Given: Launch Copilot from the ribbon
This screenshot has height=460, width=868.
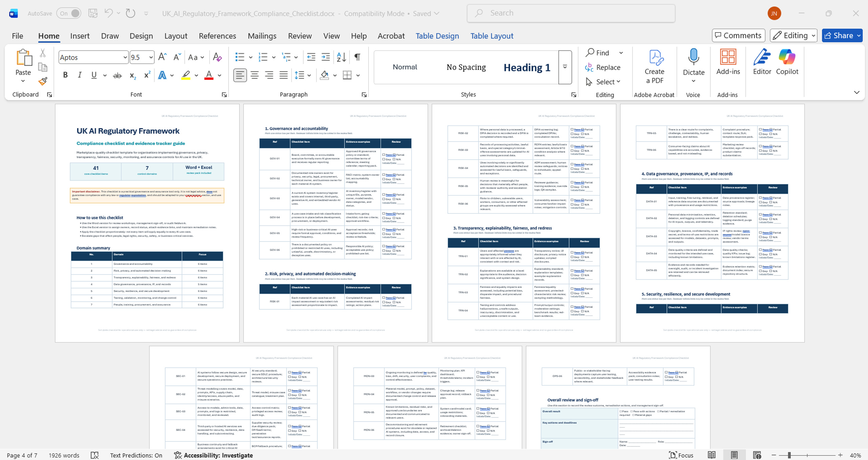Looking at the screenshot, I should 787,62.
